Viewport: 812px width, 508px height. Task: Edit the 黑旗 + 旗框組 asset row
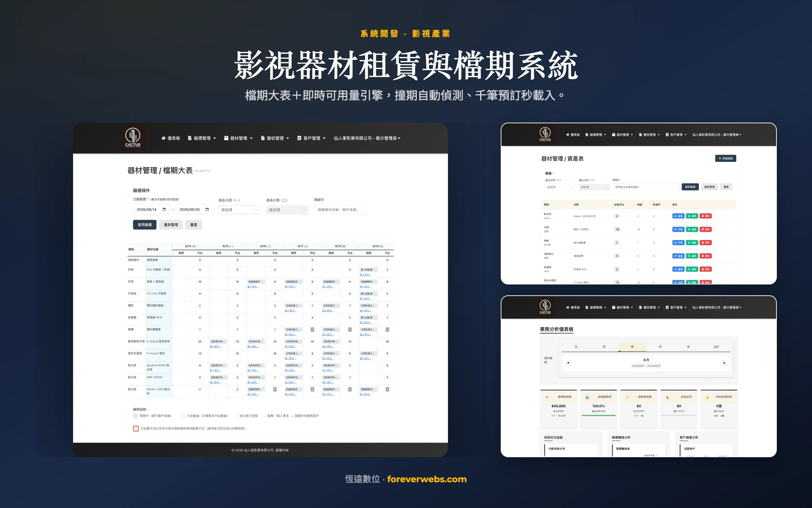point(692,229)
